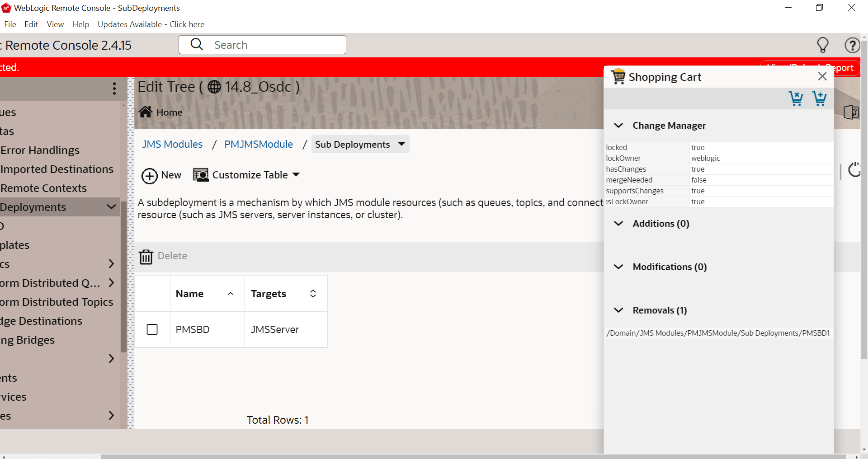Tick the PMSBD row checkbox
This screenshot has height=459, width=868.
(x=152, y=329)
